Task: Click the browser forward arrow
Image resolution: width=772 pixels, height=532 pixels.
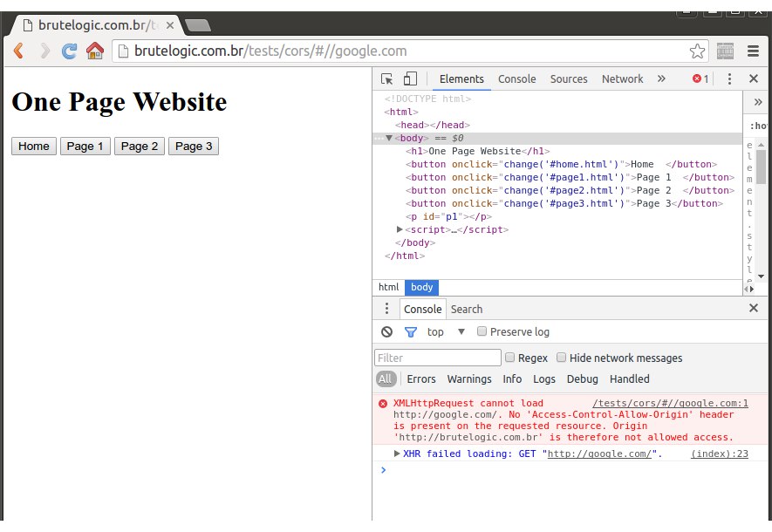Action: tap(44, 51)
